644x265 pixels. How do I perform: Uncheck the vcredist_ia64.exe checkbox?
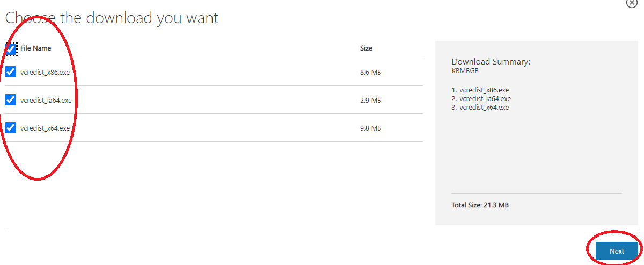click(10, 100)
